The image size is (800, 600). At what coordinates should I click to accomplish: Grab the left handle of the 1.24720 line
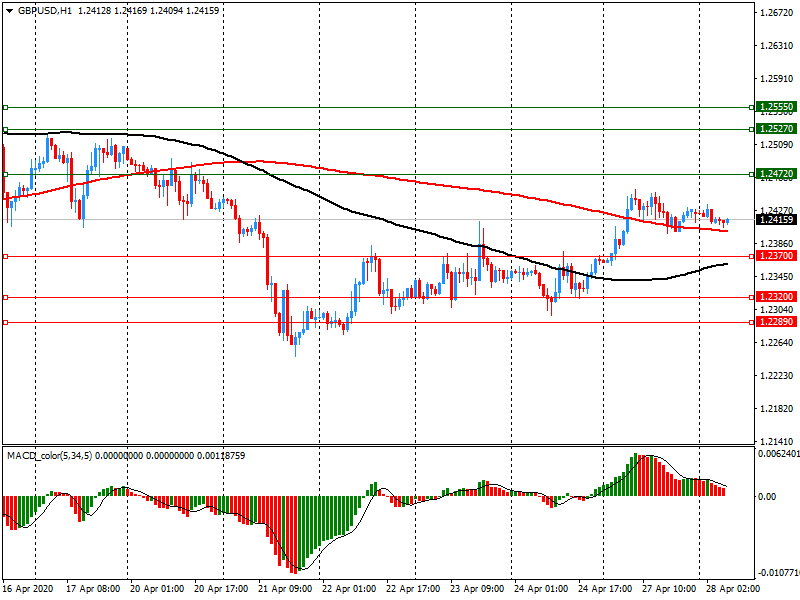click(6, 174)
